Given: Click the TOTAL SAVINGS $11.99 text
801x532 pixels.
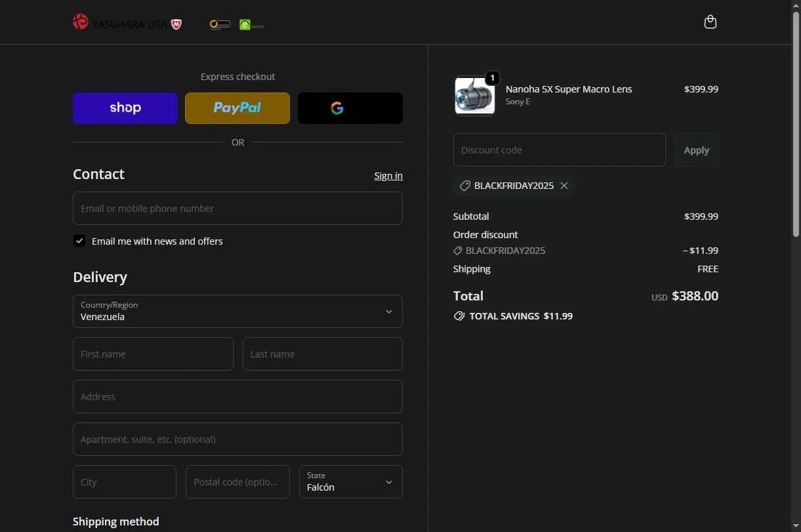Looking at the screenshot, I should pyautogui.click(x=521, y=316).
